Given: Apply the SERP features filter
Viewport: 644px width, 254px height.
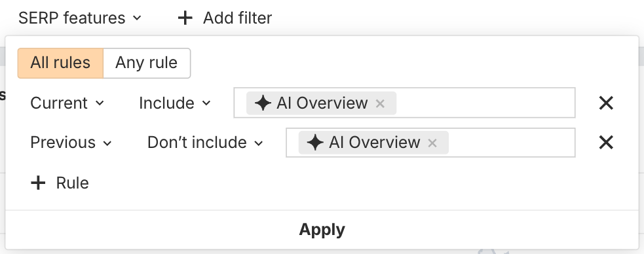Looking at the screenshot, I should pos(322,229).
